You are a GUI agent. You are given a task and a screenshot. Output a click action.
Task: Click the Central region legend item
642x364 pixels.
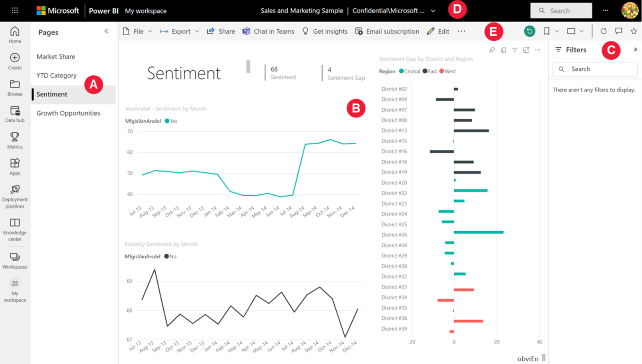tap(409, 72)
